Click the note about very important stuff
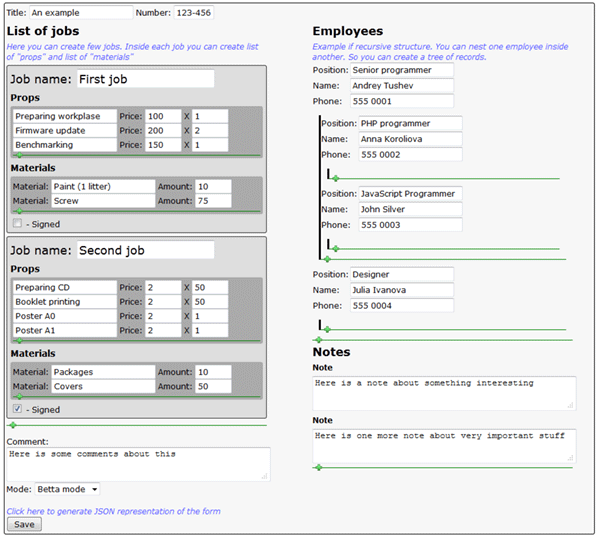The image size is (600, 539). coord(444,446)
